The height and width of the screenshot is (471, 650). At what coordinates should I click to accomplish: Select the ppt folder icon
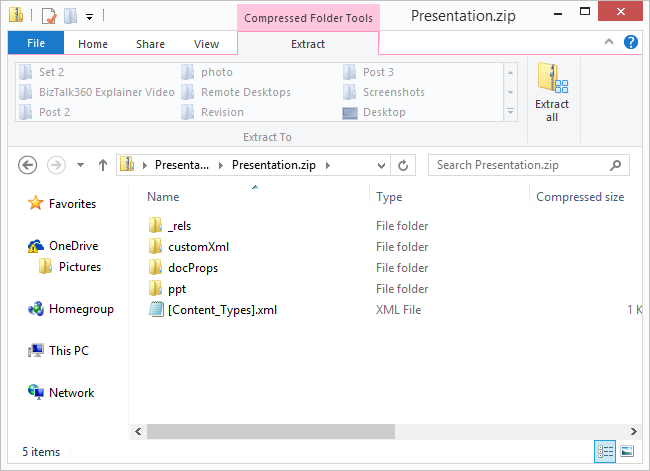pyautogui.click(x=156, y=289)
